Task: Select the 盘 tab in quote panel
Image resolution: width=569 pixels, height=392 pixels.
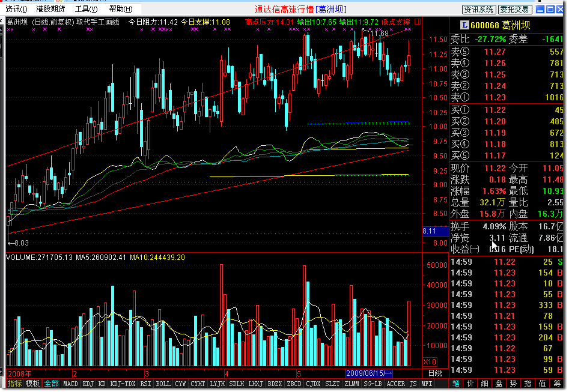Action: (x=499, y=384)
